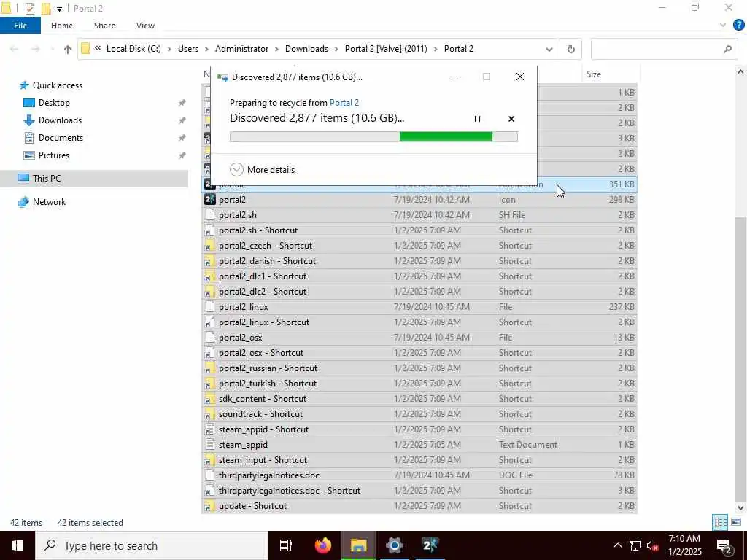Open Pictures in navigation pane
The image size is (747, 560).
coord(54,155)
